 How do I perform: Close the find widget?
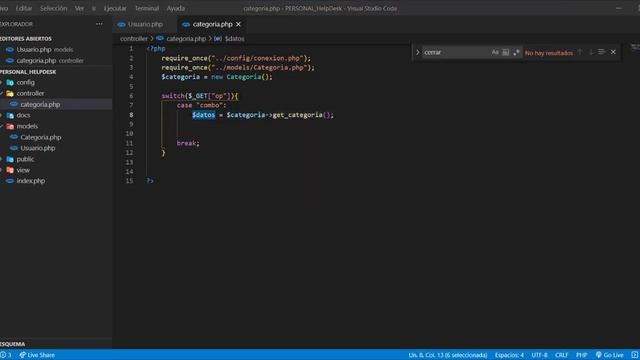coord(613,52)
